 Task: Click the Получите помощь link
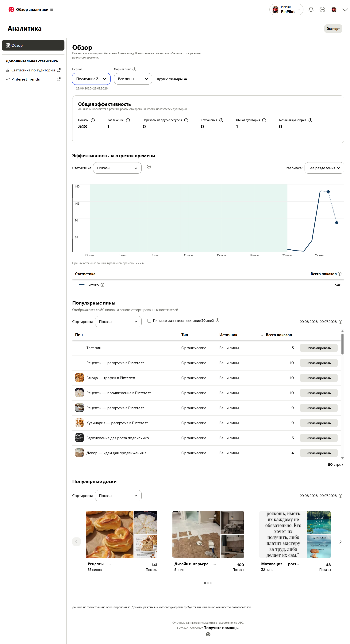[x=221, y=628]
